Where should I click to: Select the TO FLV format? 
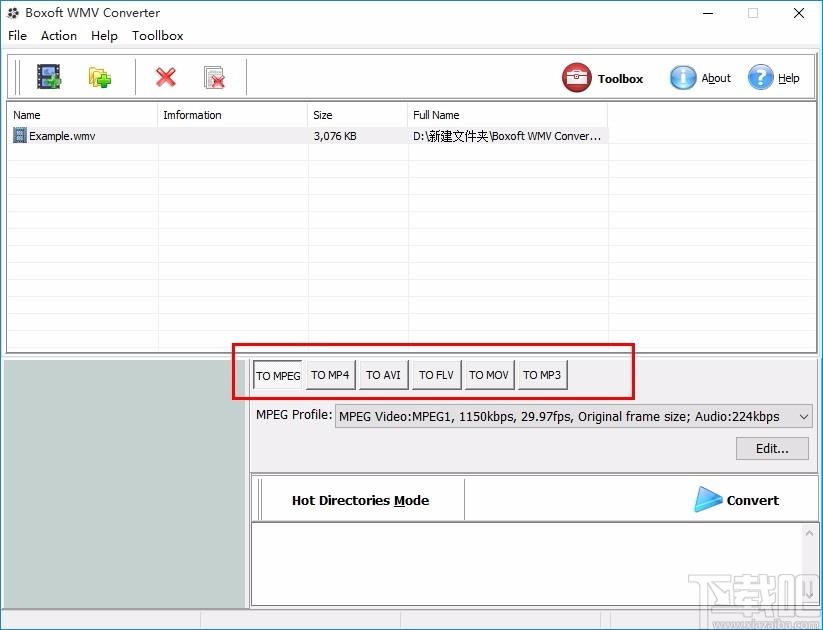(436, 375)
